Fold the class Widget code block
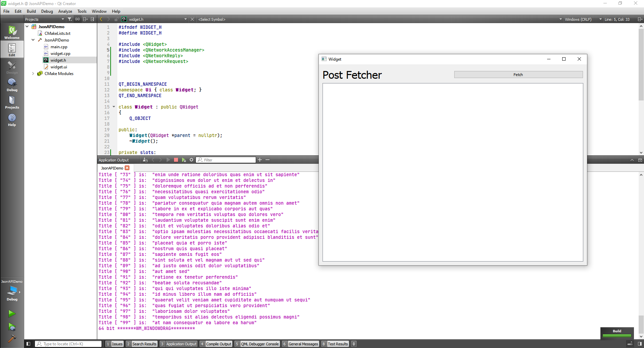Image resolution: width=644 pixels, height=348 pixels. [114, 107]
